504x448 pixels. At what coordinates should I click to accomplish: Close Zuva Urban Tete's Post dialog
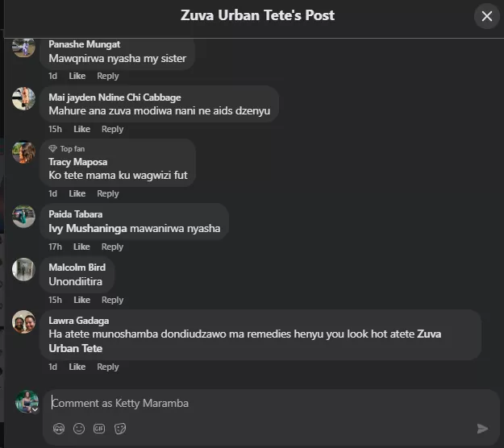coord(486,16)
